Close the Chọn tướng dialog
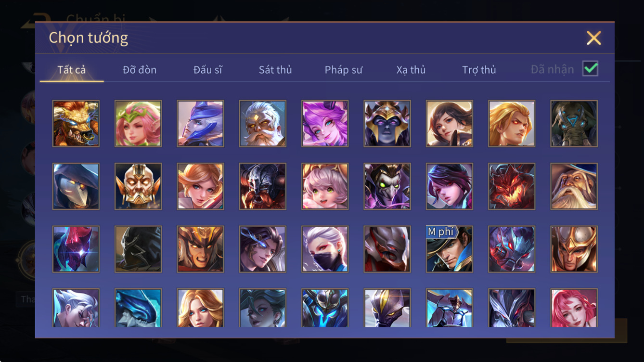Screen dimensions: 644x362 click(x=594, y=38)
